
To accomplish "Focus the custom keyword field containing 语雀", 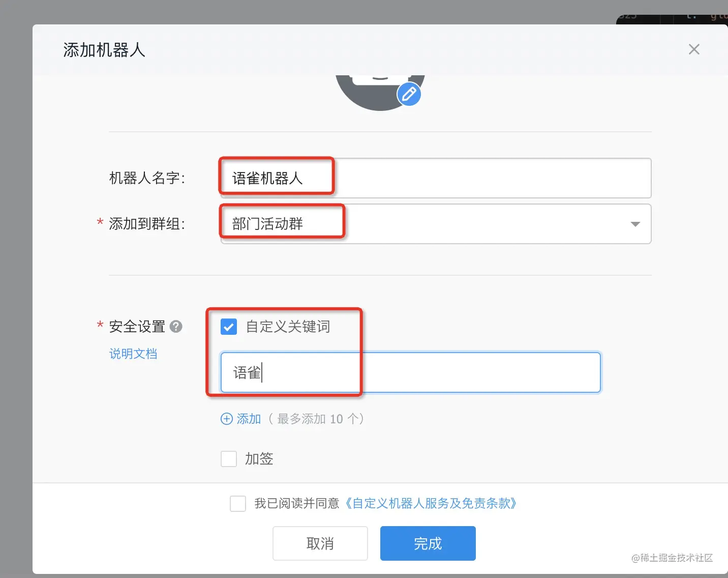I will coord(411,372).
